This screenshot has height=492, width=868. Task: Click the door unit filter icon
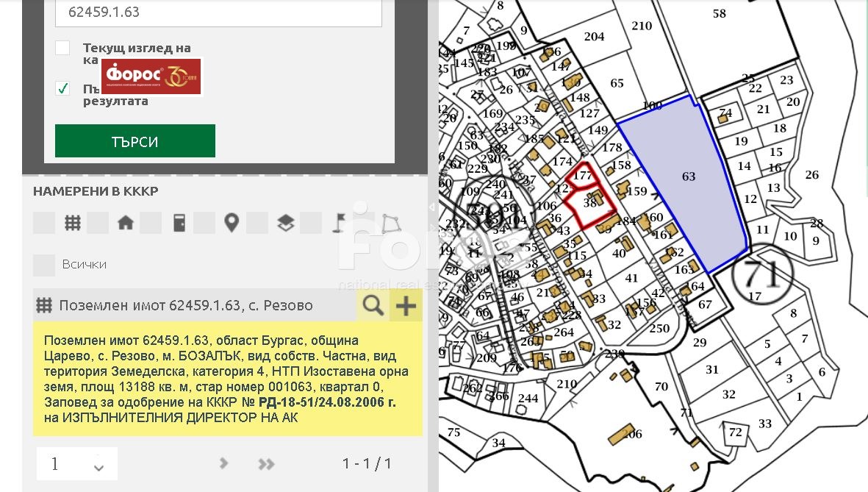click(x=179, y=223)
